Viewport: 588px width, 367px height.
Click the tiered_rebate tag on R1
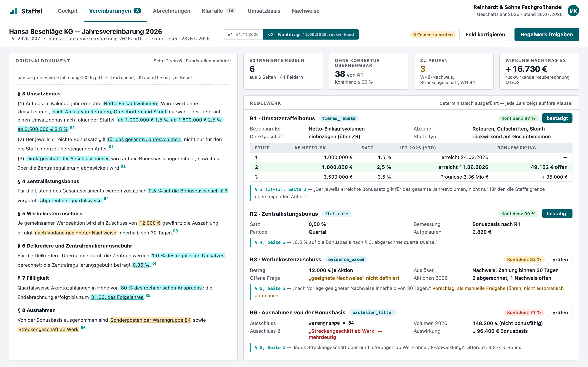[339, 118]
